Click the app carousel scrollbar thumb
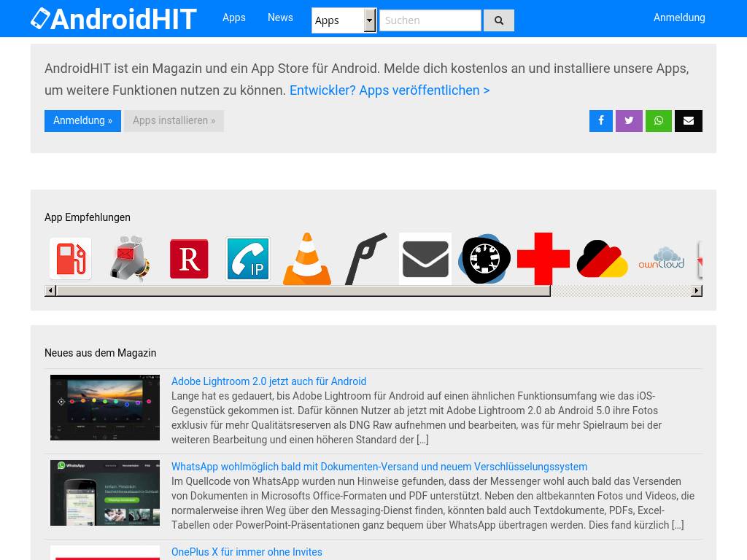This screenshot has height=560, width=747. (303, 290)
